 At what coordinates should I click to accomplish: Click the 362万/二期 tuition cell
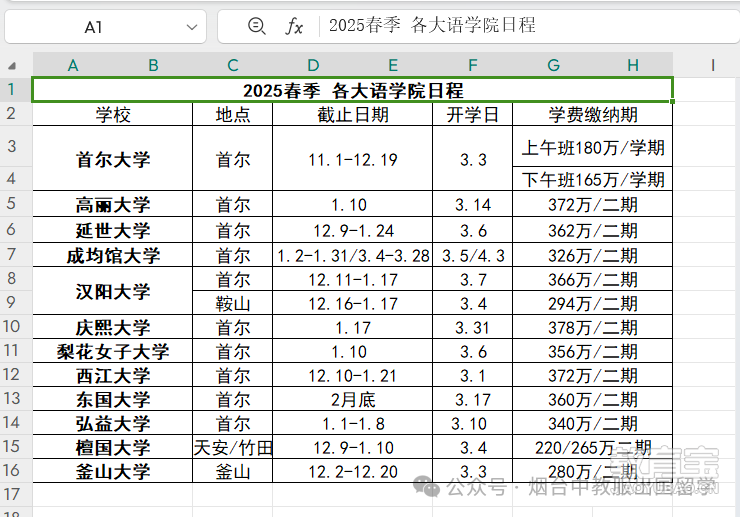point(593,230)
